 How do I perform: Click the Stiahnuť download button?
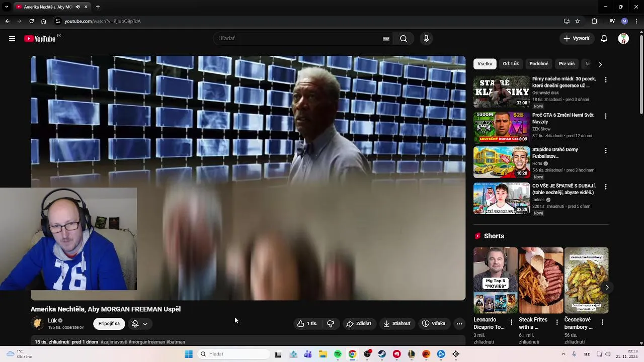(397, 324)
